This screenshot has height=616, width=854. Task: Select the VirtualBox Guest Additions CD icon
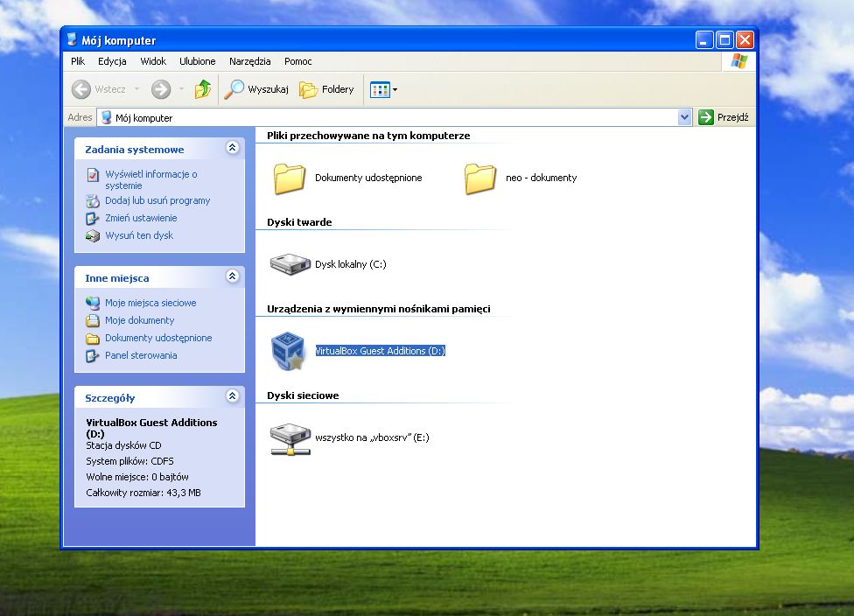click(x=288, y=351)
